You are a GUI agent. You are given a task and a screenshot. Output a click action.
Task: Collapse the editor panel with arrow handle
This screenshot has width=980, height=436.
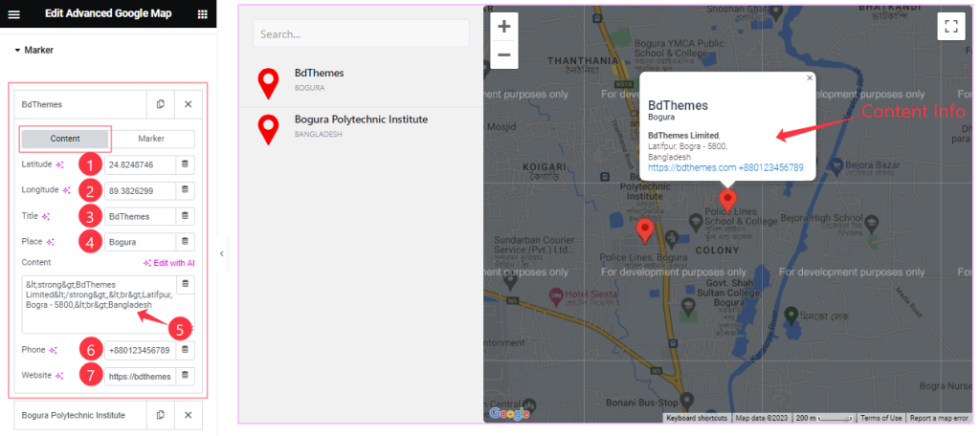pyautogui.click(x=221, y=253)
